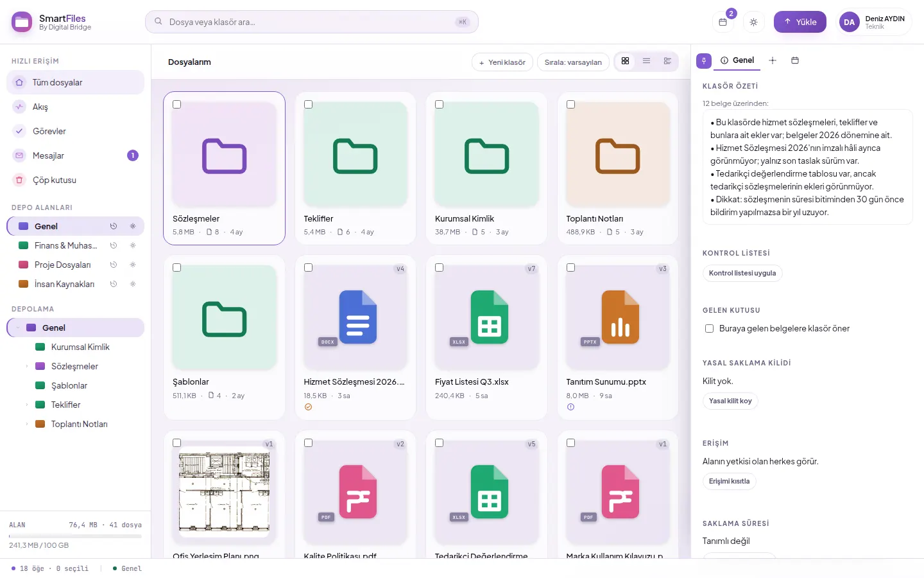Viewport: 924px width, 578px height.
Task: Click the 'Dosyalarım' heading
Action: tap(189, 62)
